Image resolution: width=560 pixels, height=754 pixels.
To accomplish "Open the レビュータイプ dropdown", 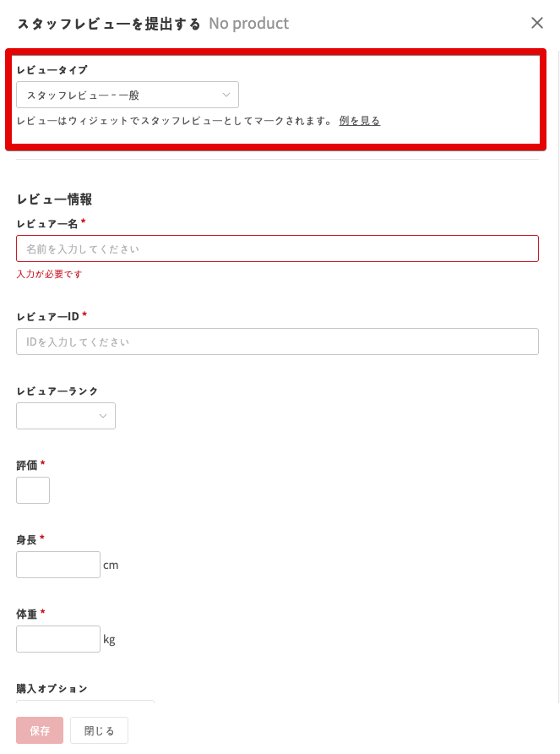I will (x=128, y=95).
